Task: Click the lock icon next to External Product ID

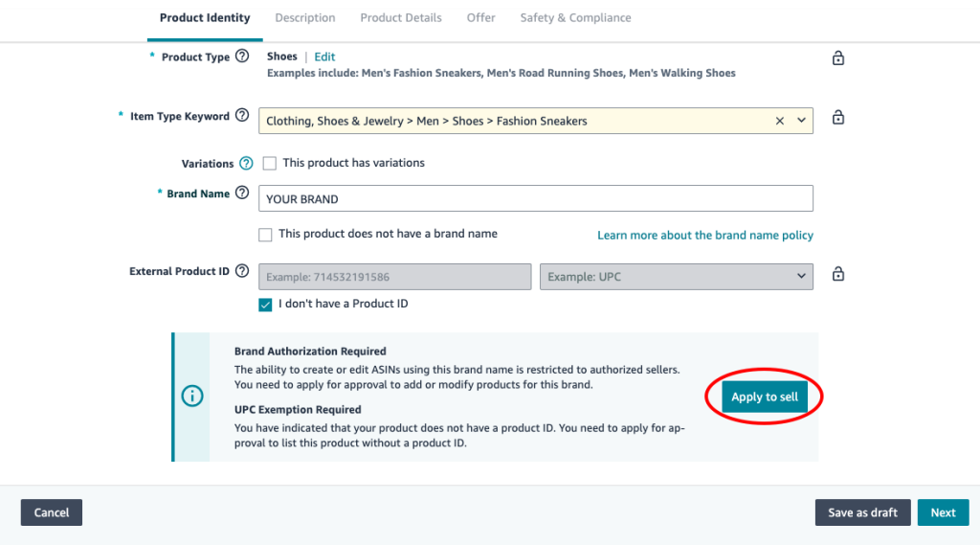Action: click(838, 275)
